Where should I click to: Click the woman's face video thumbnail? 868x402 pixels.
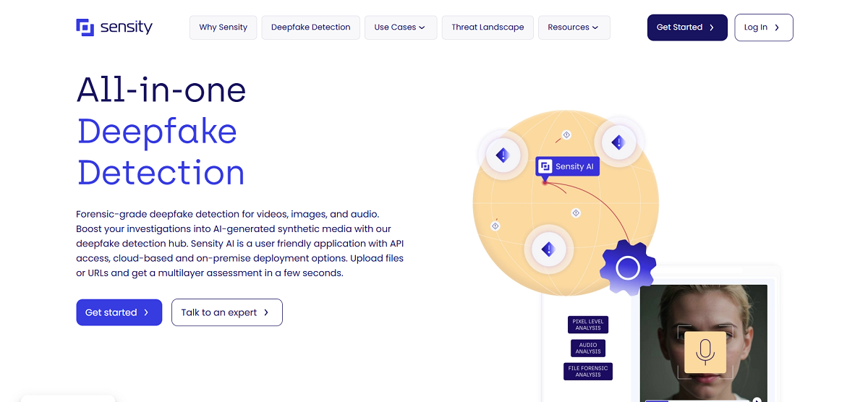(x=704, y=343)
